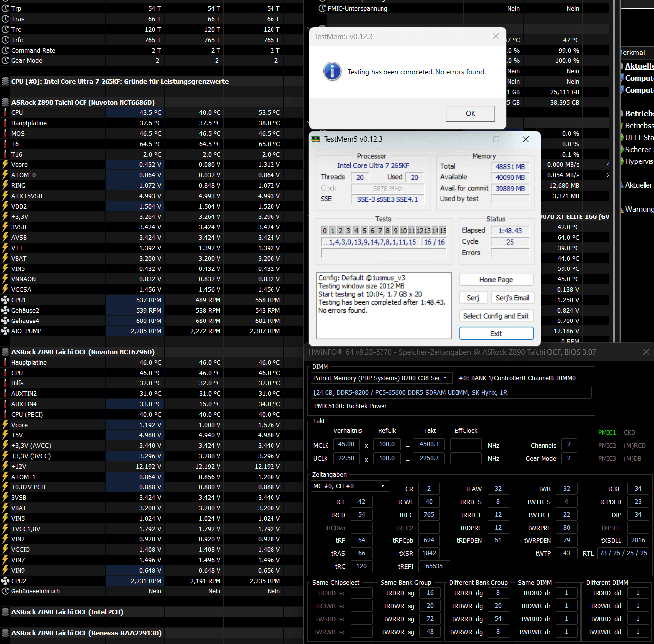Click fan icon of Gehäuse2 row
Image resolution: width=654 pixels, height=644 pixels.
click(x=5, y=310)
